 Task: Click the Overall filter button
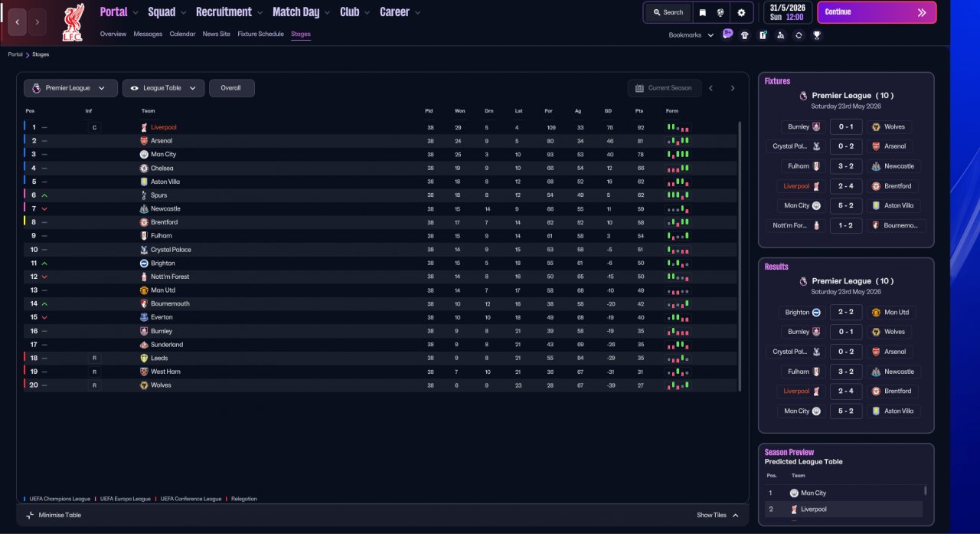[231, 88]
